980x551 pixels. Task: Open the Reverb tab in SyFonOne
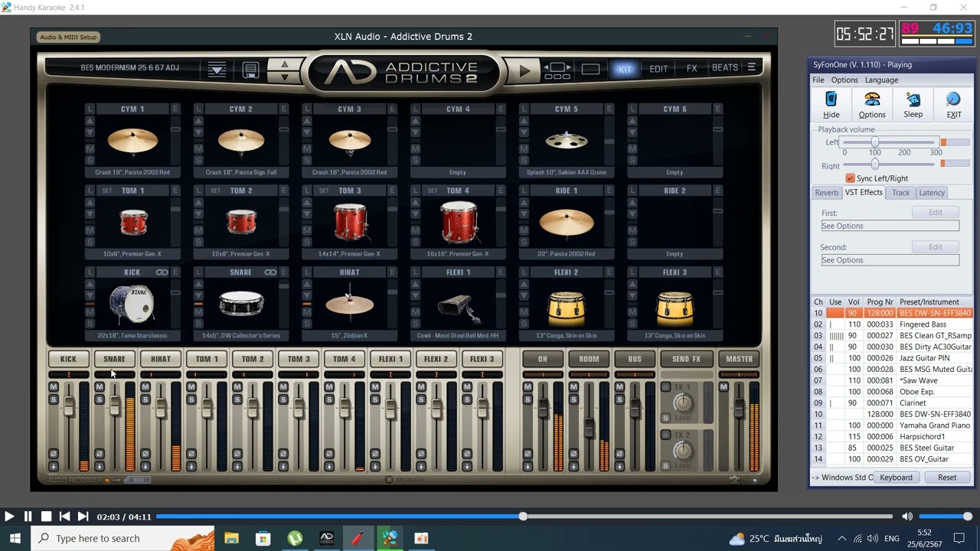[x=826, y=193]
